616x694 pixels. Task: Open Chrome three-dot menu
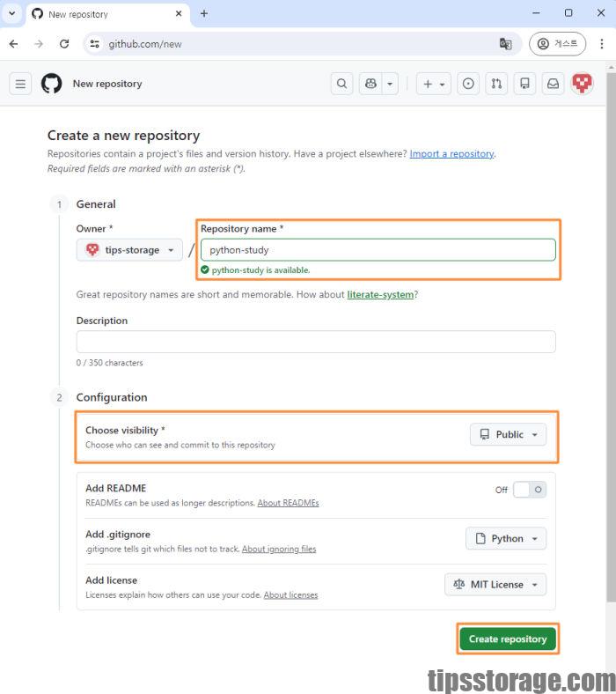pos(602,44)
